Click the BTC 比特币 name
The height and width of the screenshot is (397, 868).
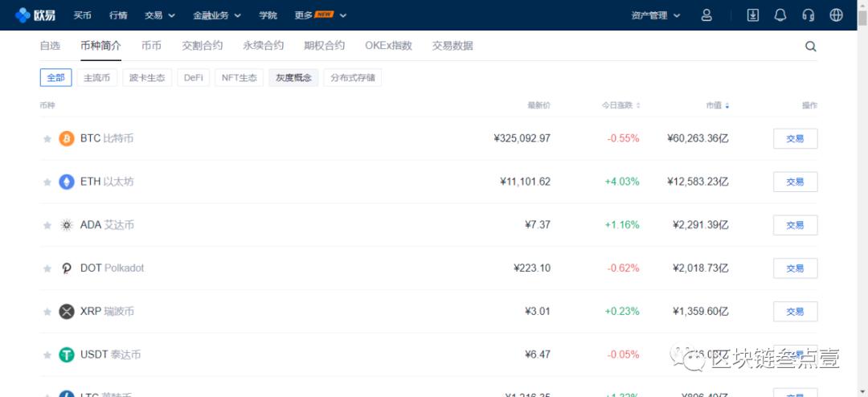[x=107, y=138]
